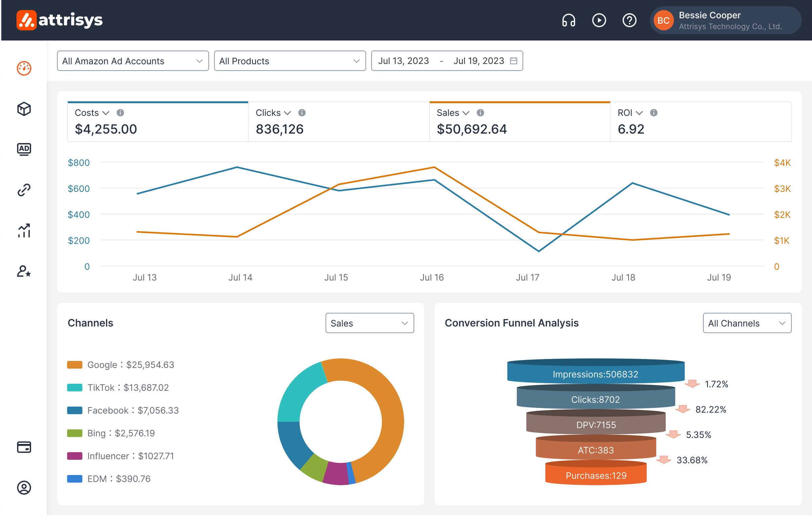
Task: Click the attribution links icon in sidebar
Action: pos(24,190)
